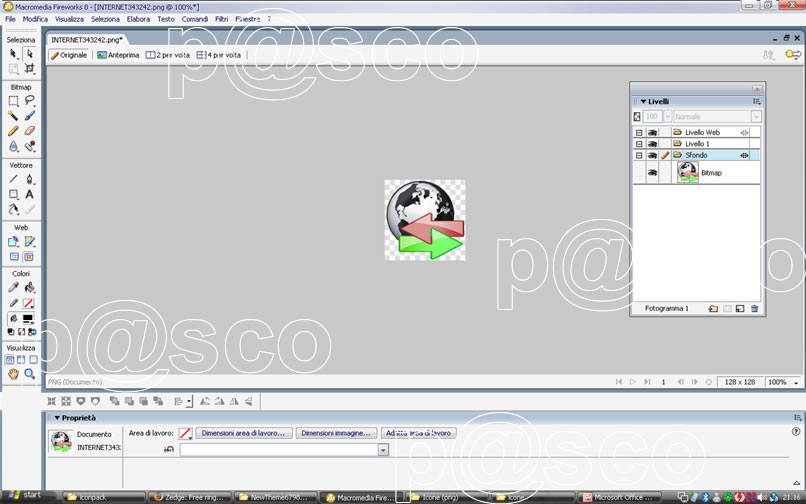Click Dimensioni immagine button
806x504 pixels.
click(336, 434)
